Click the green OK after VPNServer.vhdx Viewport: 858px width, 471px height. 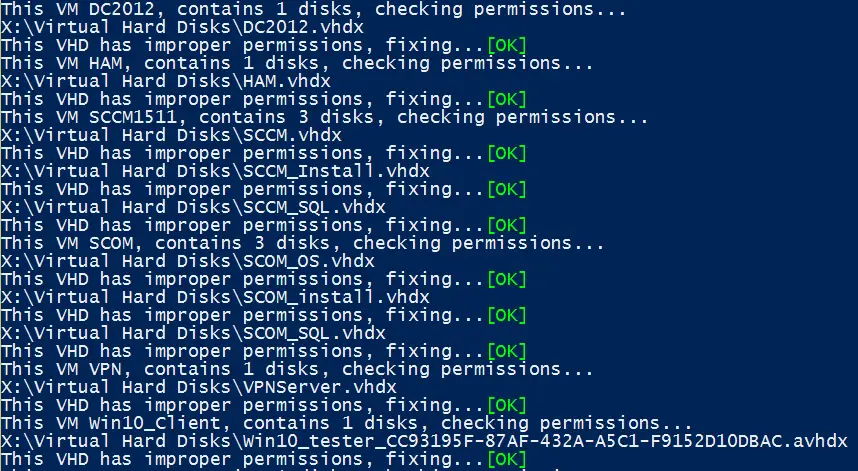pyautogui.click(x=507, y=405)
